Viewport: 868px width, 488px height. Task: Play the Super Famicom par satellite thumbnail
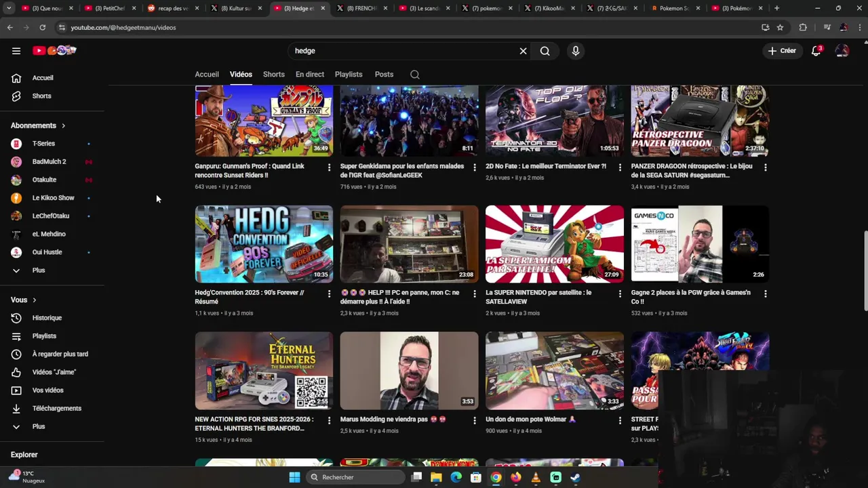coord(555,244)
